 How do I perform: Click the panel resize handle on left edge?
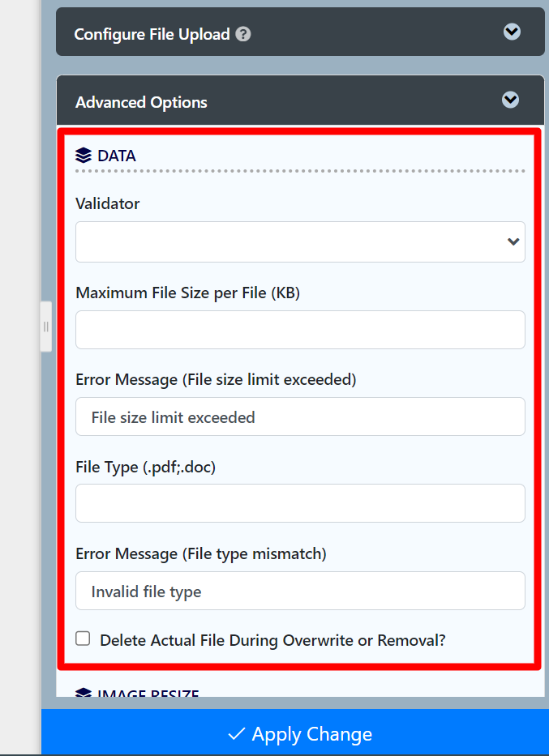click(46, 327)
